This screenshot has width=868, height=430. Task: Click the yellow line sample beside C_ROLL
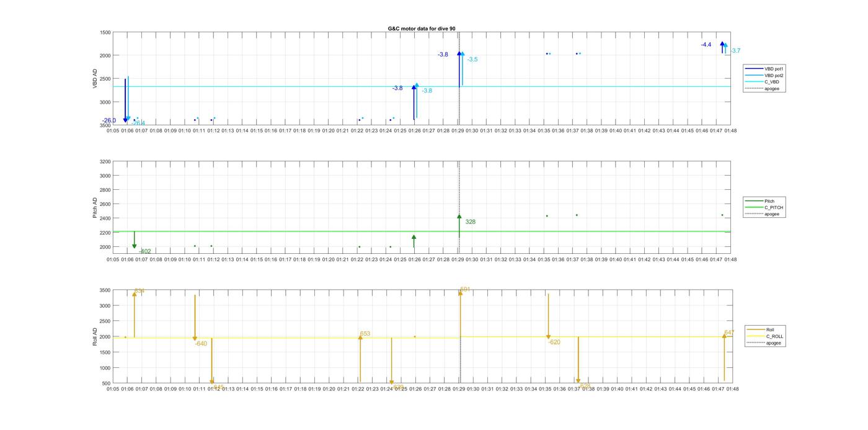click(x=756, y=336)
